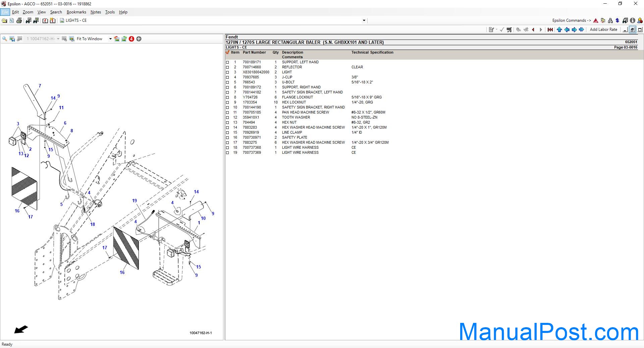Open the Bookmarks menu
The image size is (644, 348).
pyautogui.click(x=76, y=12)
